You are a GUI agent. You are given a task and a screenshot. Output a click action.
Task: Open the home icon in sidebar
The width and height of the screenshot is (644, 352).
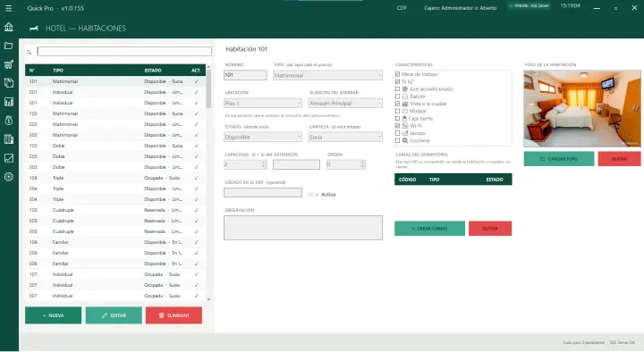tap(9, 27)
